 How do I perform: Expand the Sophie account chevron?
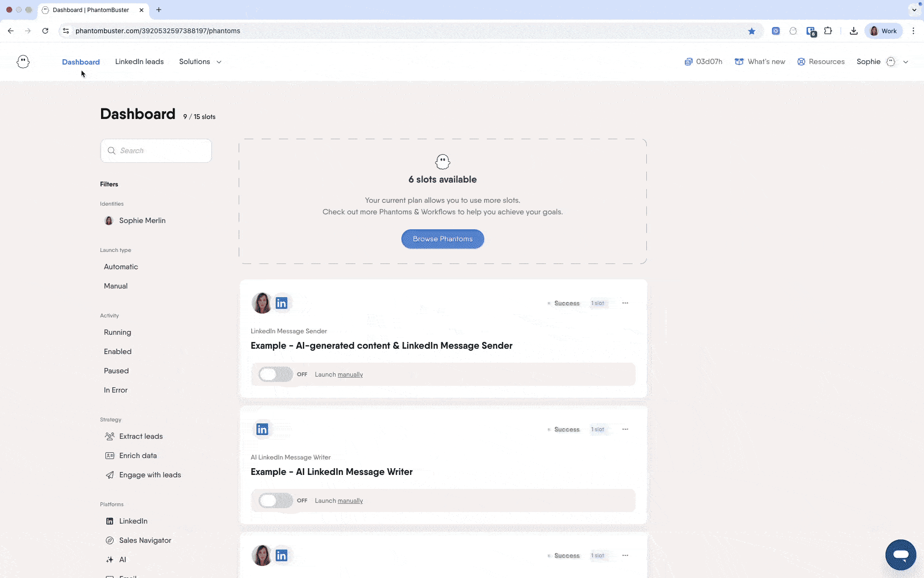[x=906, y=62]
